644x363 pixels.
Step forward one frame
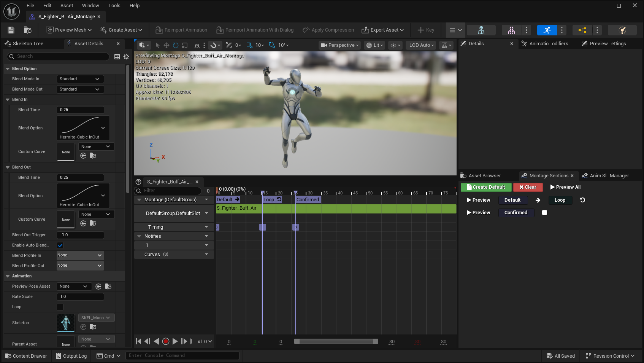click(x=184, y=342)
